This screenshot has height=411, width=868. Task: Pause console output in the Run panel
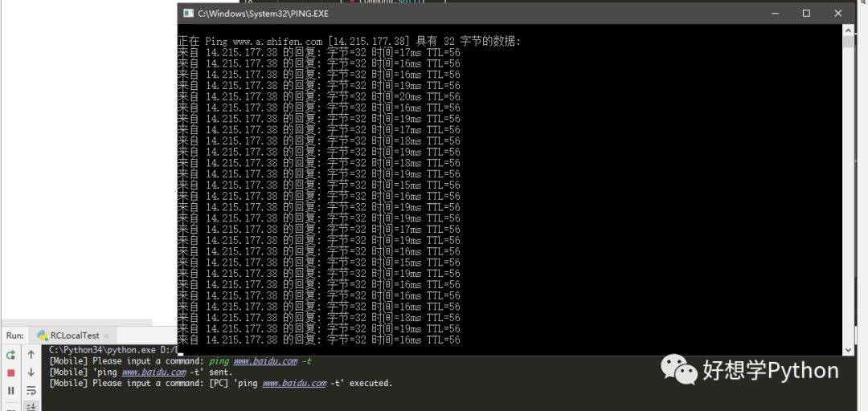click(10, 391)
